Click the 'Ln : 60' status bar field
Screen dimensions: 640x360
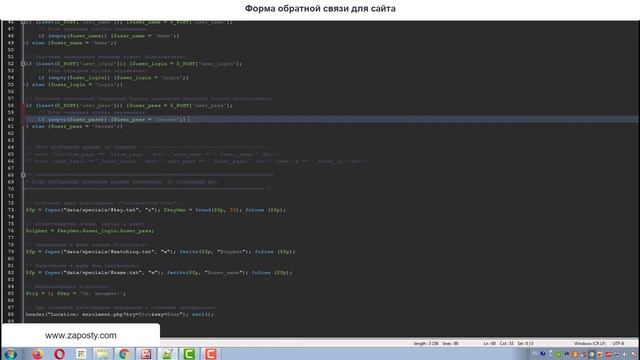(489, 344)
